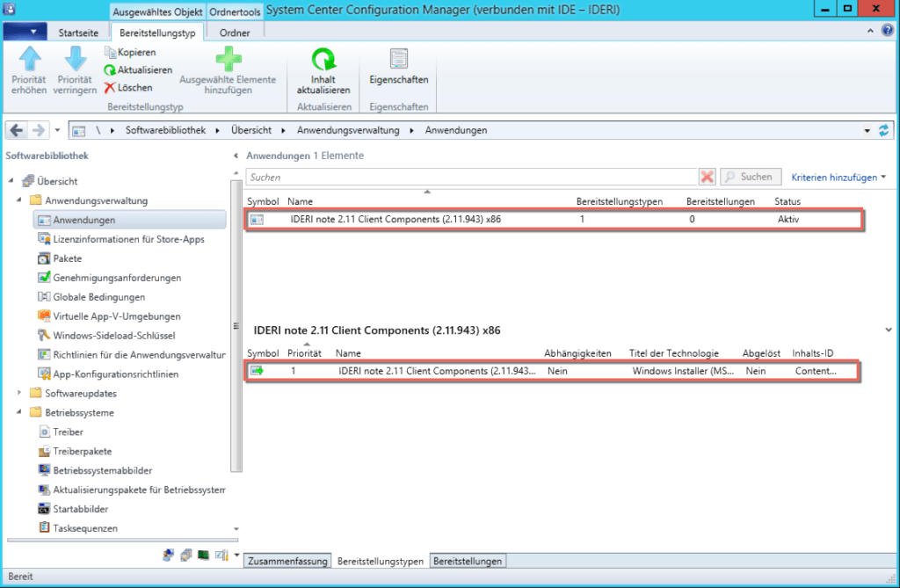Open navigation history dropdown arrow
Image resolution: width=900 pixels, height=588 pixels.
tap(57, 130)
